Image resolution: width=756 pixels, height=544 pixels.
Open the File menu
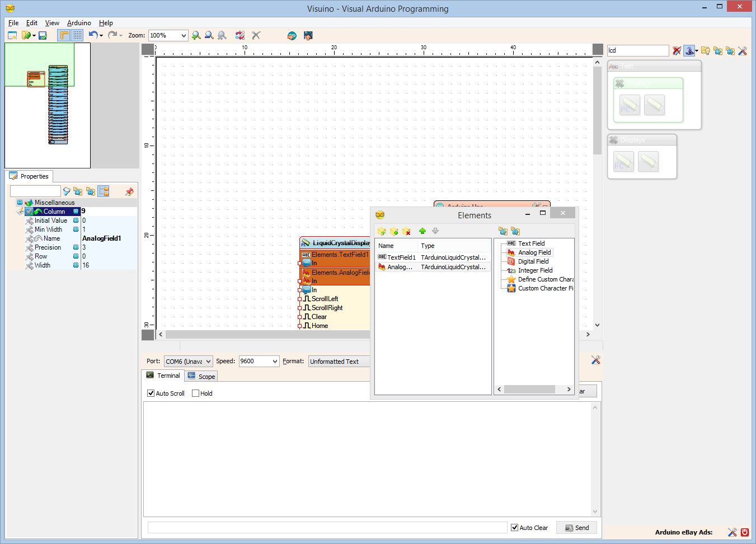point(13,23)
